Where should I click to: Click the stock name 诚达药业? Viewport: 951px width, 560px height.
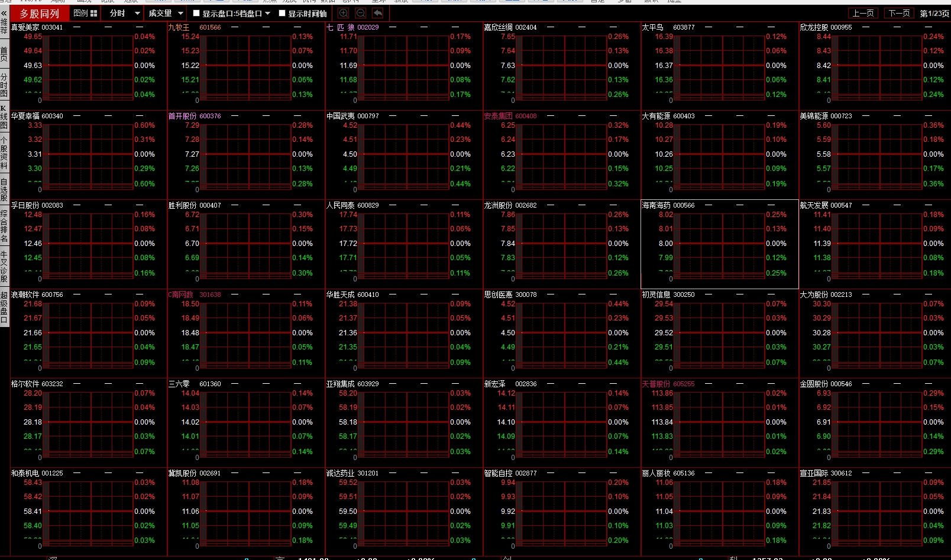[341, 473]
